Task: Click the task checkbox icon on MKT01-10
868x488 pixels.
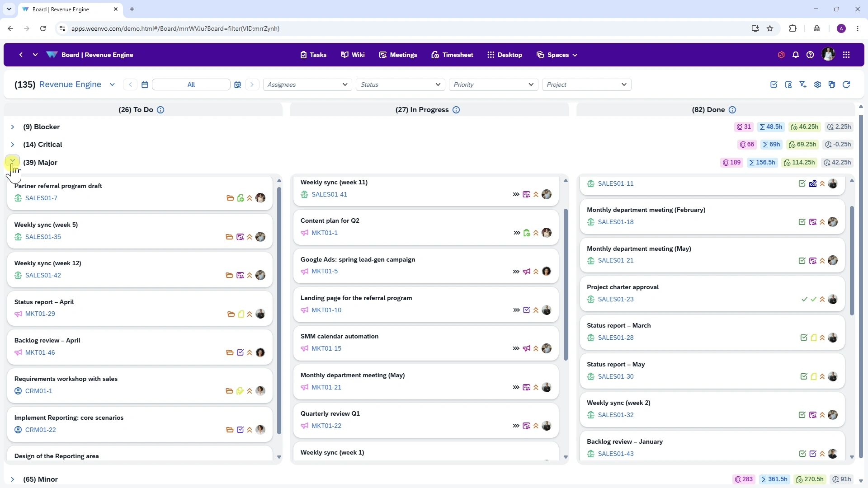Action: tap(527, 310)
